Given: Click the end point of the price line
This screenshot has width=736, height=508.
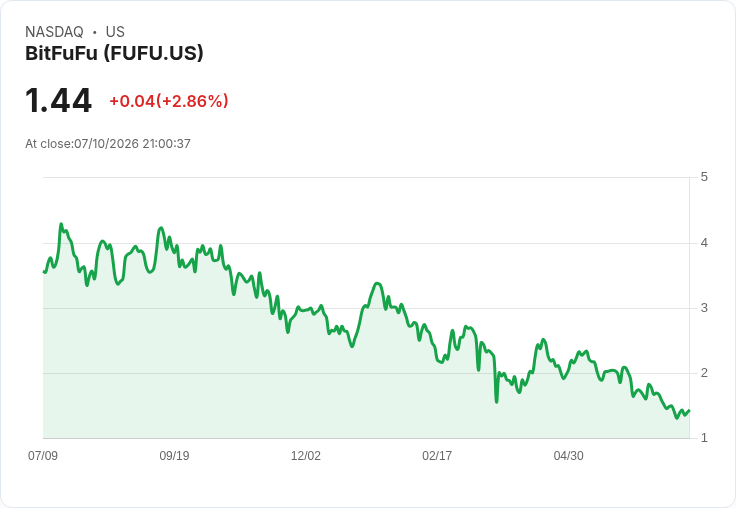Looking at the screenshot, I should pos(689,411).
